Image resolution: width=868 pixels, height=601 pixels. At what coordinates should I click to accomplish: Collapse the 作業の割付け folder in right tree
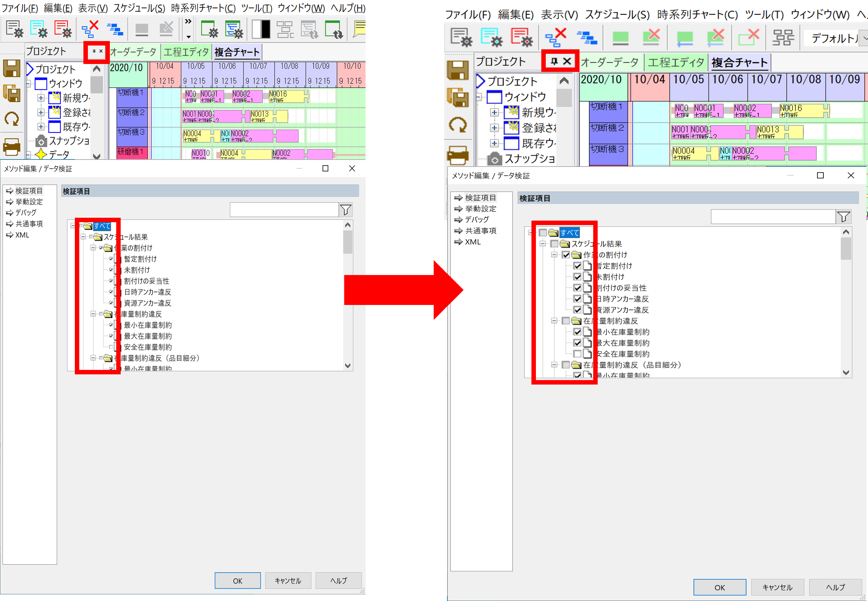(x=554, y=255)
